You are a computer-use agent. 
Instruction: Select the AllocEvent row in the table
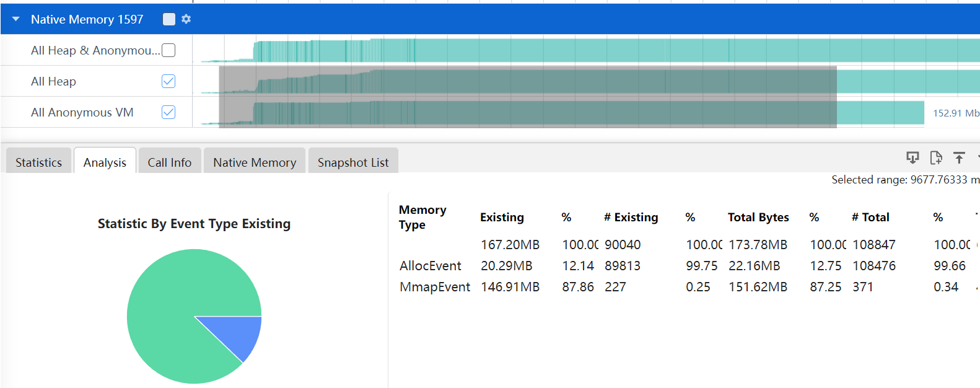click(x=431, y=266)
